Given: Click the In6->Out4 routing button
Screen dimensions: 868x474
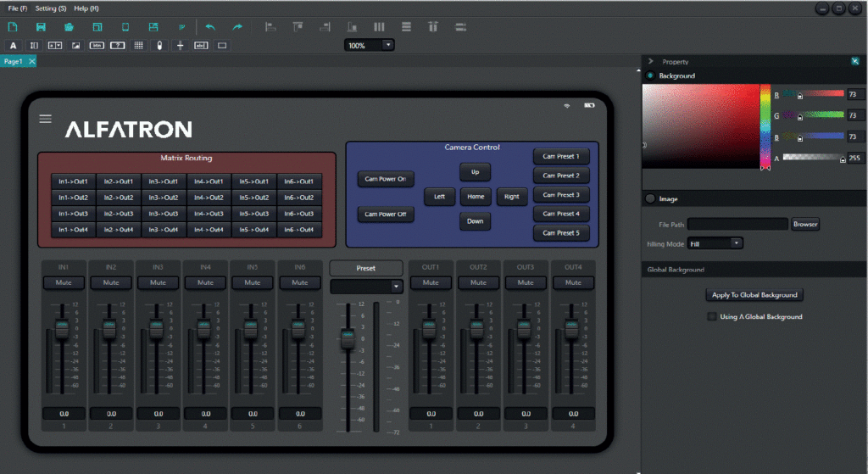Looking at the screenshot, I should pyautogui.click(x=299, y=229).
